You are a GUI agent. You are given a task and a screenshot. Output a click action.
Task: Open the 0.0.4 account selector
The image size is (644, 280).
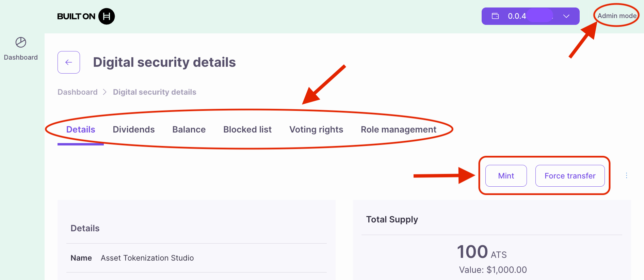coord(530,16)
